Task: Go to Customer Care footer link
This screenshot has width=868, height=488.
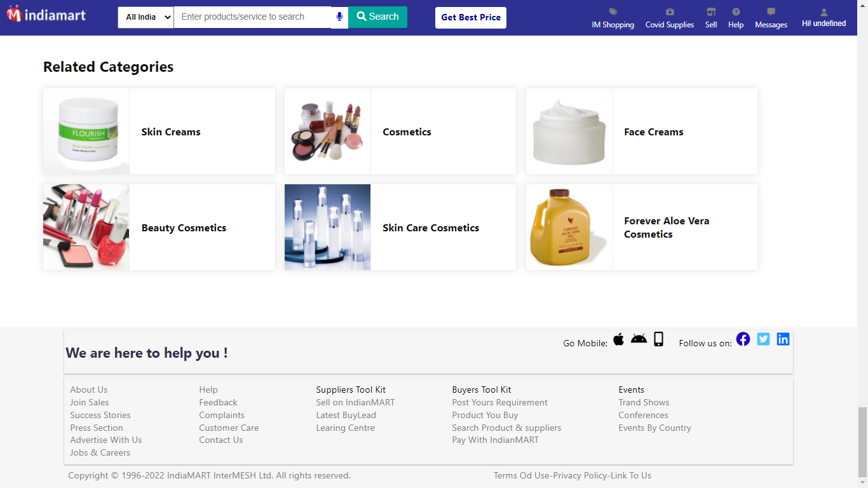Action: click(x=229, y=428)
